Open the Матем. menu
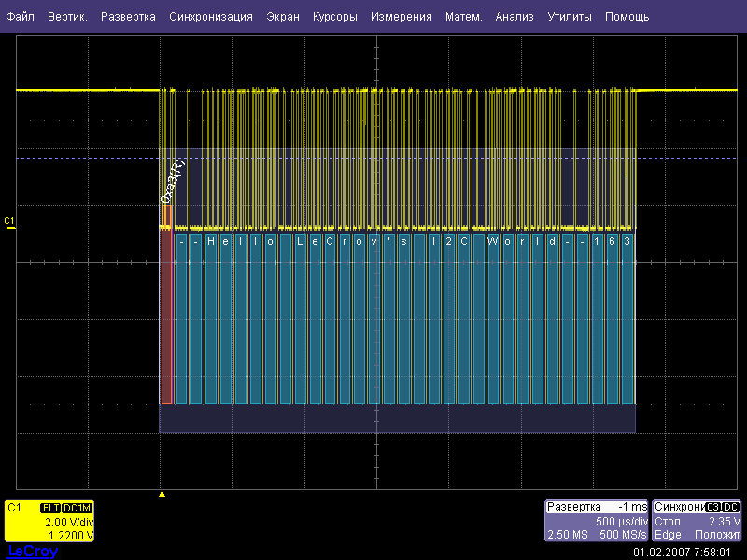 464,17
